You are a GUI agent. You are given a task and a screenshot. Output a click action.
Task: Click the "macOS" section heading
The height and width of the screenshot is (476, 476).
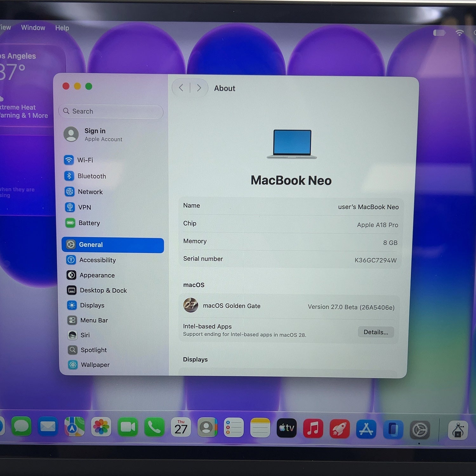coord(194,285)
